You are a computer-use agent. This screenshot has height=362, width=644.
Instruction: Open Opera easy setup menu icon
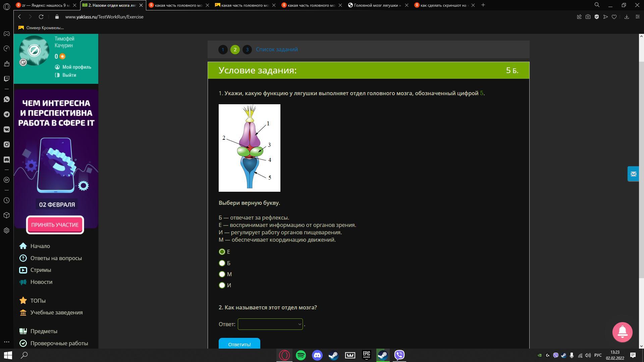(637, 17)
